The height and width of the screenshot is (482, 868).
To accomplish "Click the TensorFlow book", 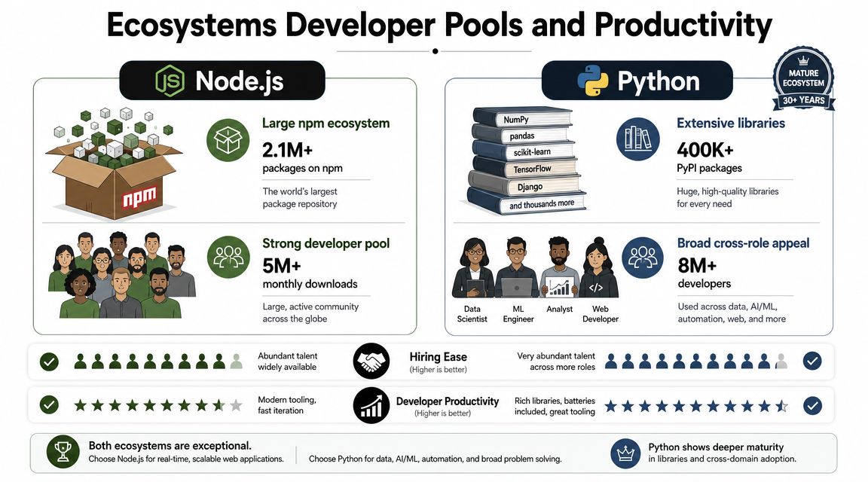I will pos(526,168).
